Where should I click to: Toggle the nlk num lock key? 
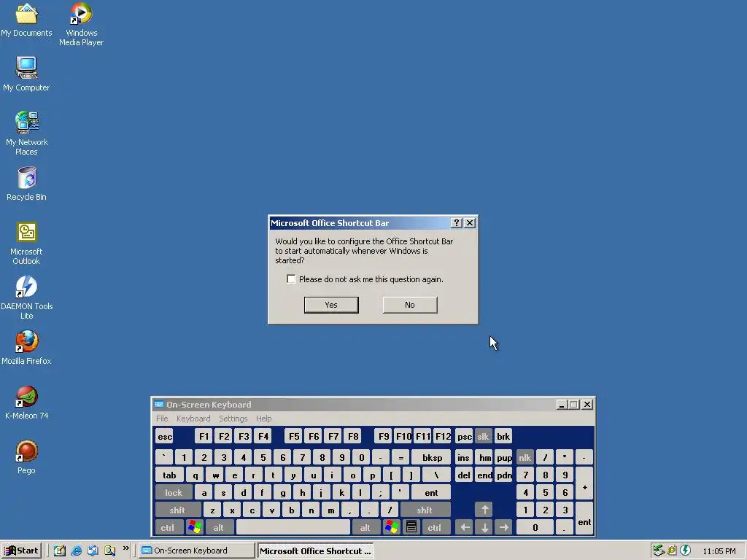click(x=525, y=457)
